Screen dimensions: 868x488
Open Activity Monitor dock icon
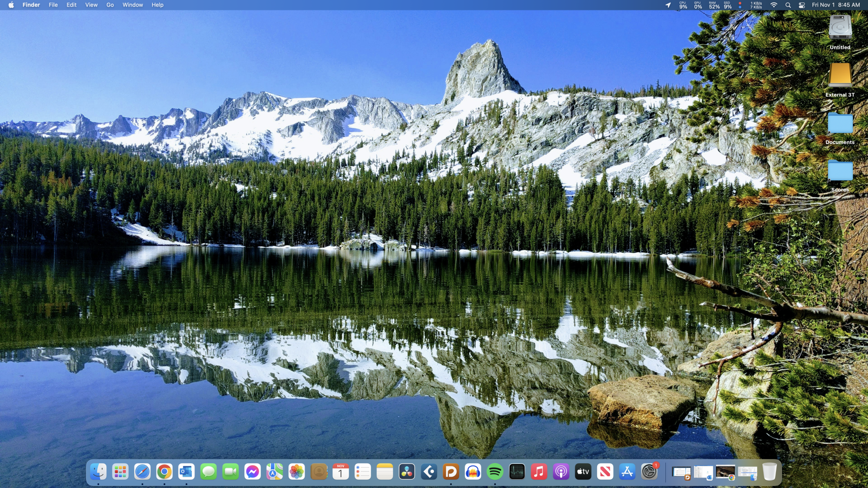pyautogui.click(x=517, y=472)
